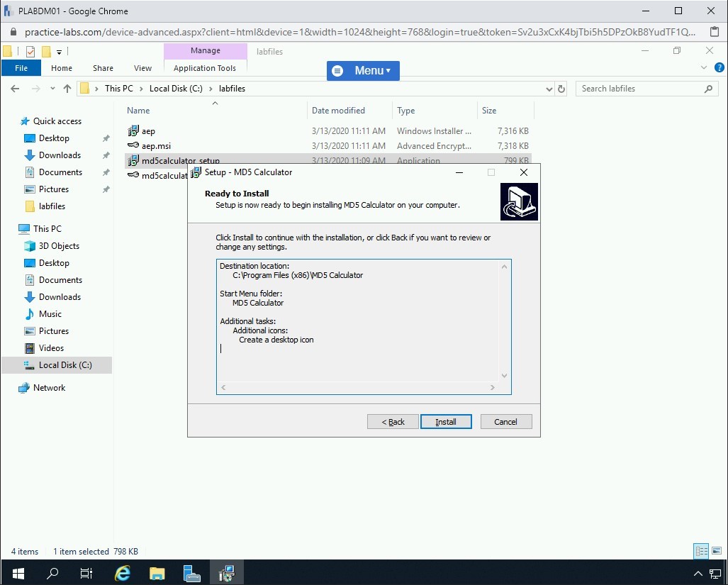The image size is (728, 585).
Task: Select the aep.msi file
Action: (x=156, y=146)
